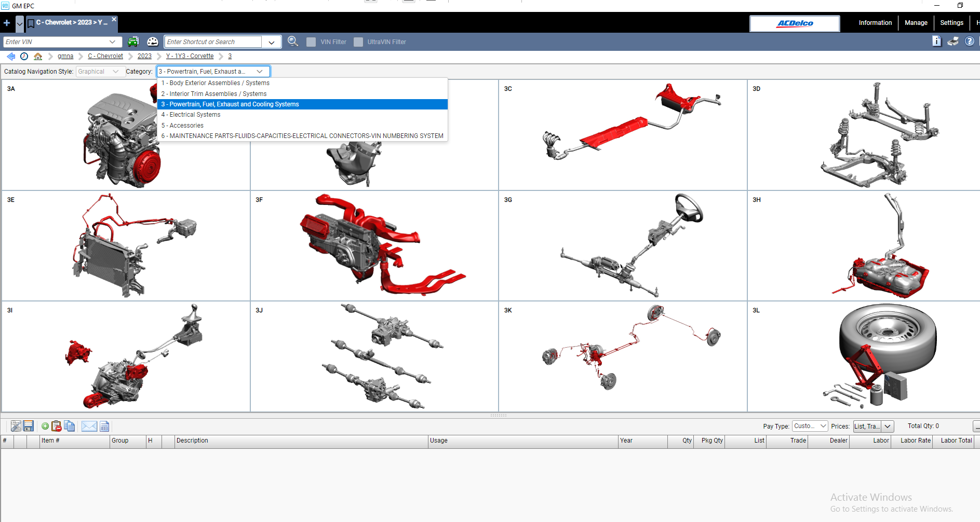This screenshot has height=522, width=980.
Task: Open the 3L spare wheel and jack thumbnail
Action: click(863, 356)
